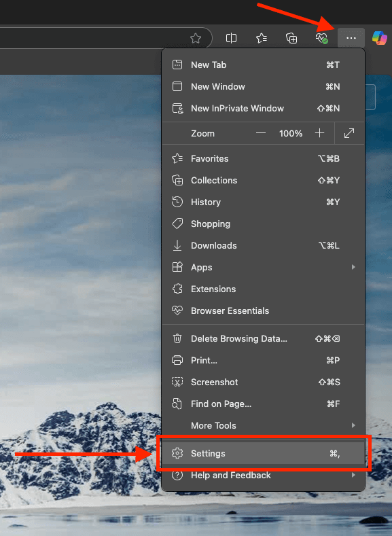
Task: Click the InPrivate window icon in menu
Action: 177,109
